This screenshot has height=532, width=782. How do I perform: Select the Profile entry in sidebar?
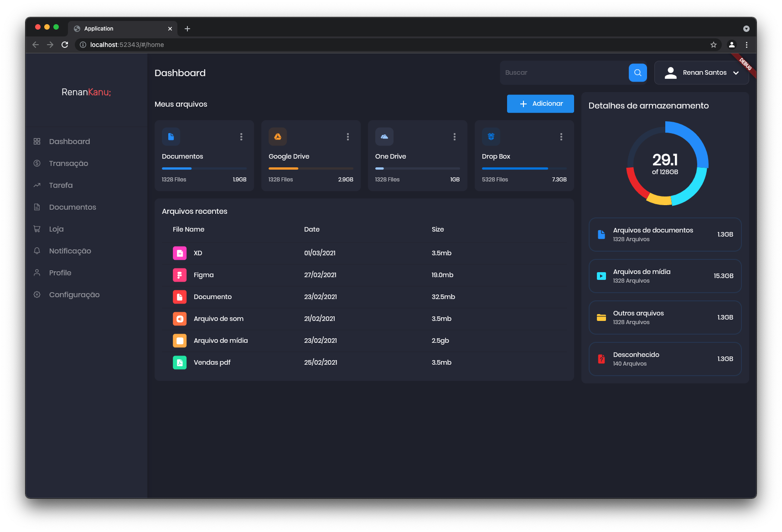(60, 273)
